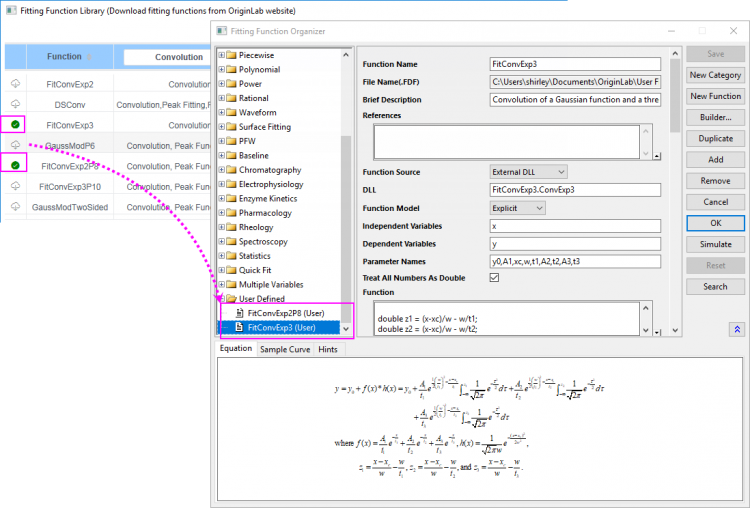Screen dimensions: 750x510
Task: Expand the Baseline category
Action: click(x=221, y=155)
